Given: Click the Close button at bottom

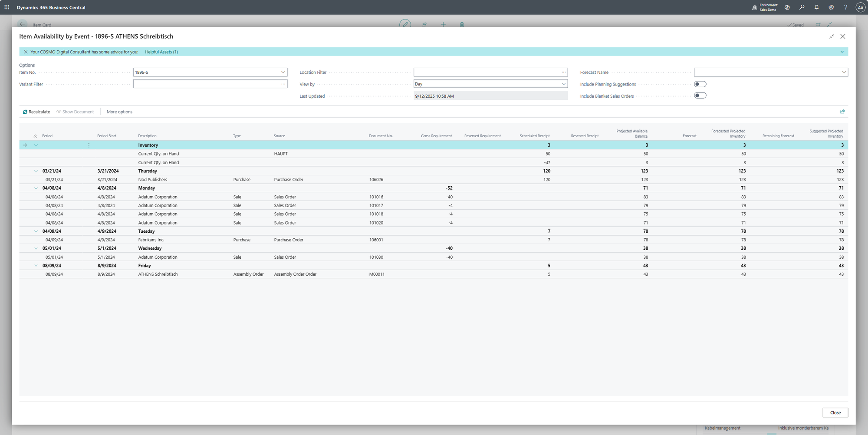Looking at the screenshot, I should coord(835,412).
